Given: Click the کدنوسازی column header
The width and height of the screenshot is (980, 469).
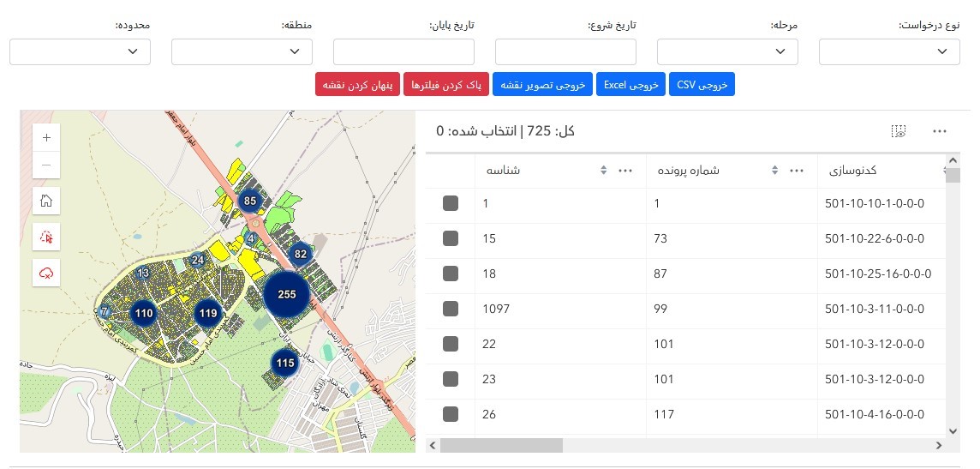Looking at the screenshot, I should [x=852, y=170].
